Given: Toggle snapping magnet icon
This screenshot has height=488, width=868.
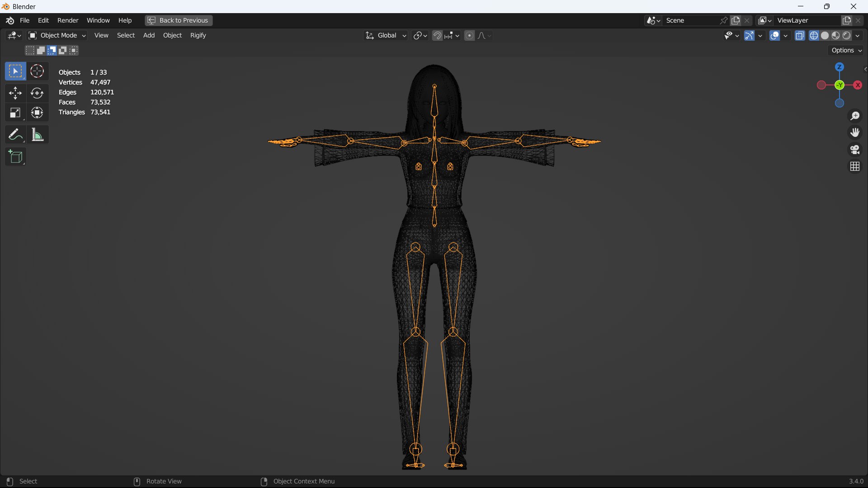Looking at the screenshot, I should click(437, 35).
